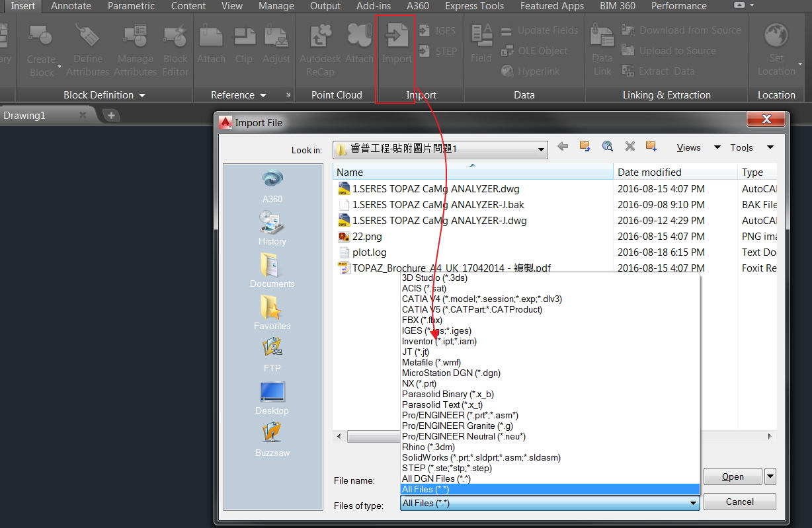This screenshot has width=812, height=528.
Task: Click the Point Cloud Attach icon
Action: pos(359,44)
